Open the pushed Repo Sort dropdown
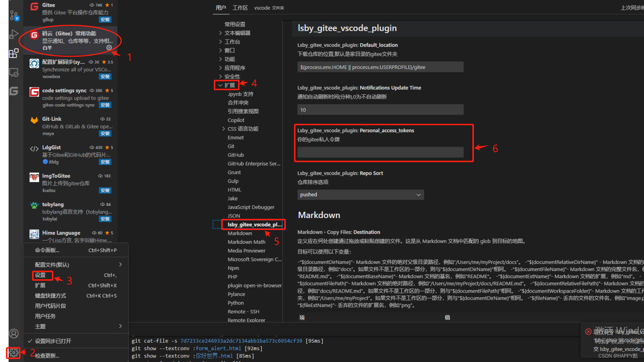The width and height of the screenshot is (644, 362). (360, 194)
